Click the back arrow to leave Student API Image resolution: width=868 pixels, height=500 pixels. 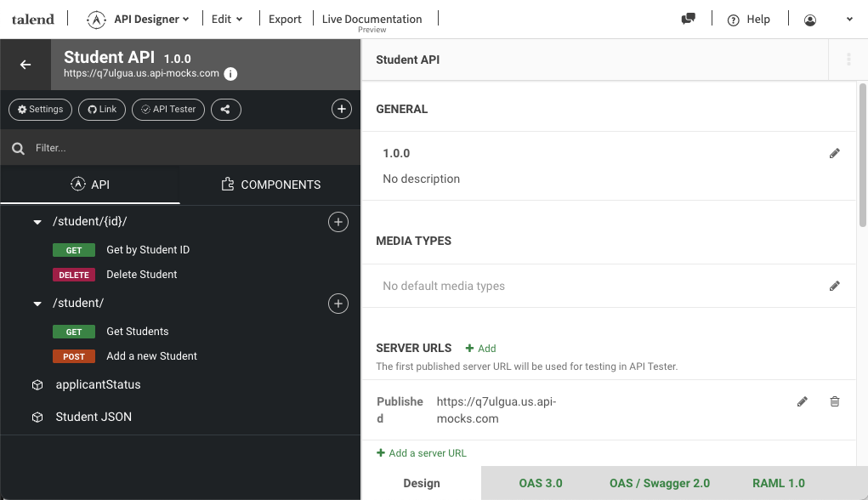click(25, 64)
